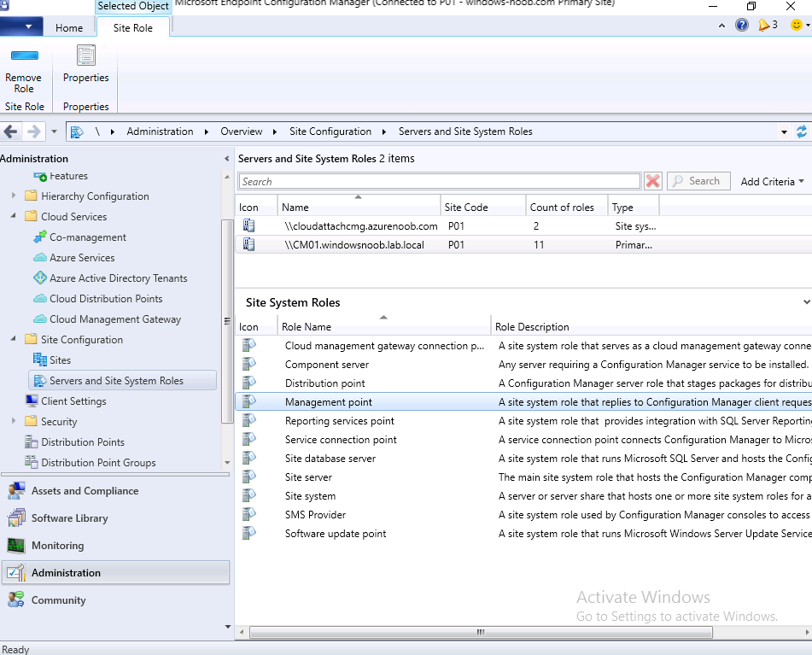Click the horizontal scrollbar thumb
This screenshot has height=655, width=812.
(481, 632)
